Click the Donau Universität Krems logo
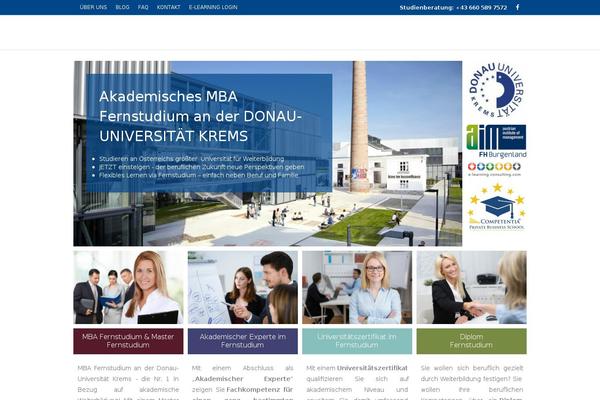 click(x=496, y=90)
